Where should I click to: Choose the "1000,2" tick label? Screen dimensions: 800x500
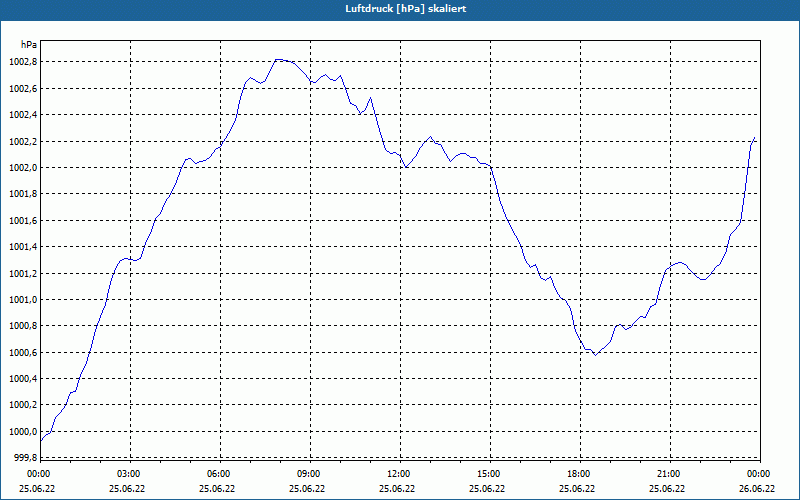click(x=23, y=405)
